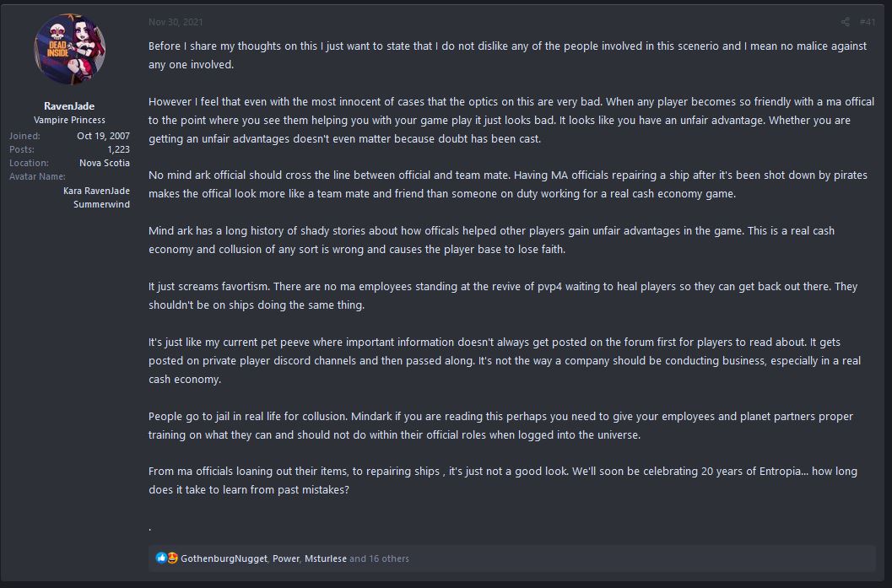Open Power's profile from the reactions list
Image resolution: width=892 pixels, height=588 pixels.
(x=285, y=558)
